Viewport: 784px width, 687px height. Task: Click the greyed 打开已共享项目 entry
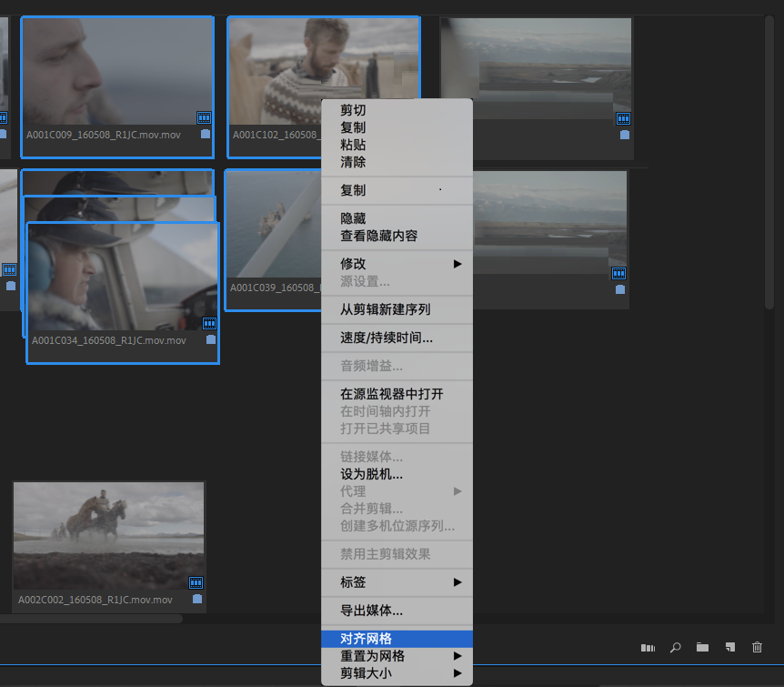pyautogui.click(x=397, y=429)
